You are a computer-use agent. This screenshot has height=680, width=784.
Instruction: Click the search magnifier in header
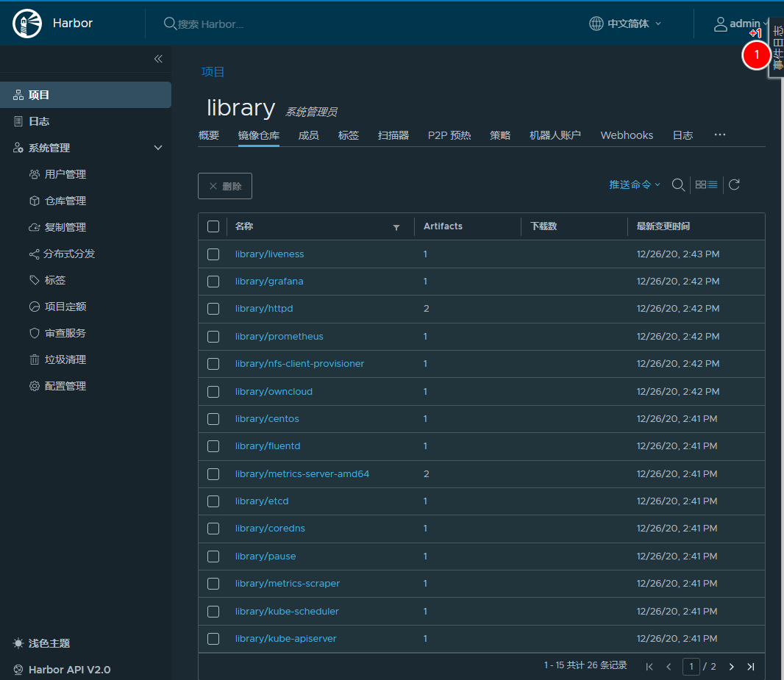169,24
